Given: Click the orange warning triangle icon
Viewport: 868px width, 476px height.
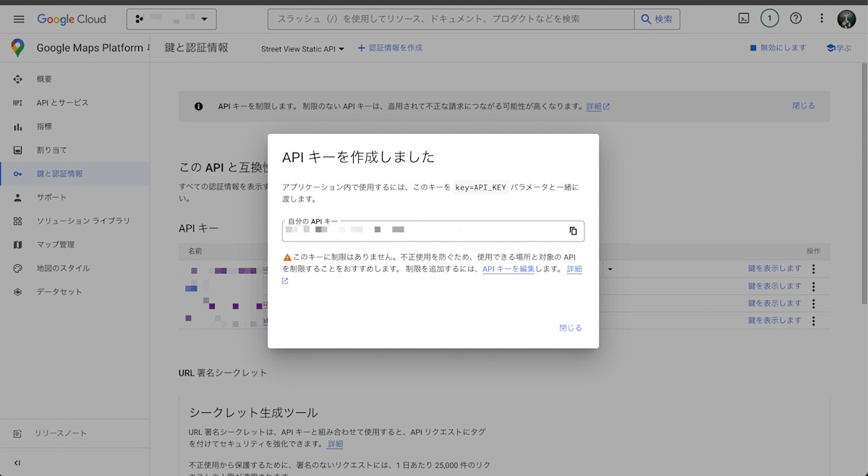Looking at the screenshot, I should (x=287, y=257).
